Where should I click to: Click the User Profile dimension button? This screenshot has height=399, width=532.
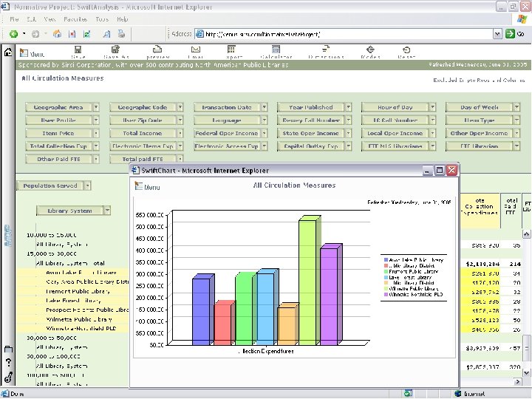58,120
